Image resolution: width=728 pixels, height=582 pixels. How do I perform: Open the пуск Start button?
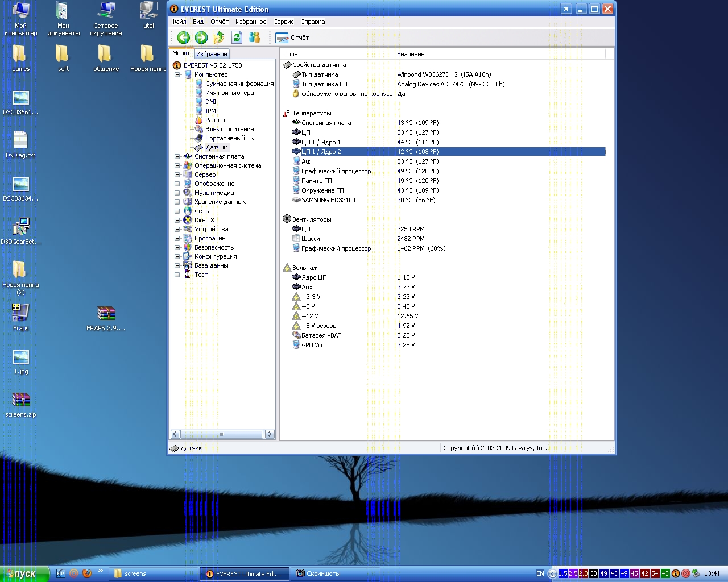point(25,574)
